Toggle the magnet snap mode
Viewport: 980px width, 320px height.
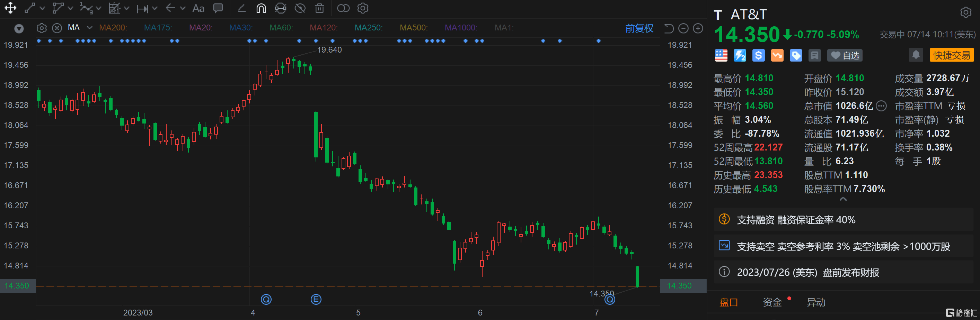pos(261,8)
